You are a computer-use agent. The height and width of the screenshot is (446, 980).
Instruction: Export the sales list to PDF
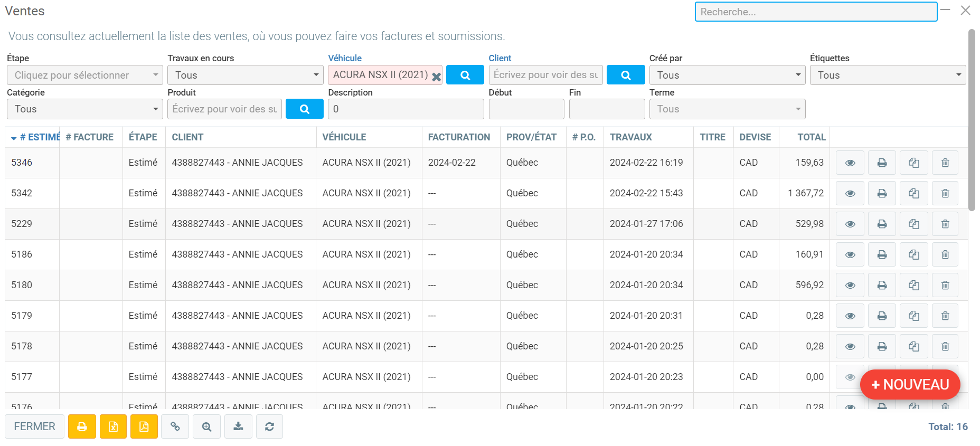144,426
